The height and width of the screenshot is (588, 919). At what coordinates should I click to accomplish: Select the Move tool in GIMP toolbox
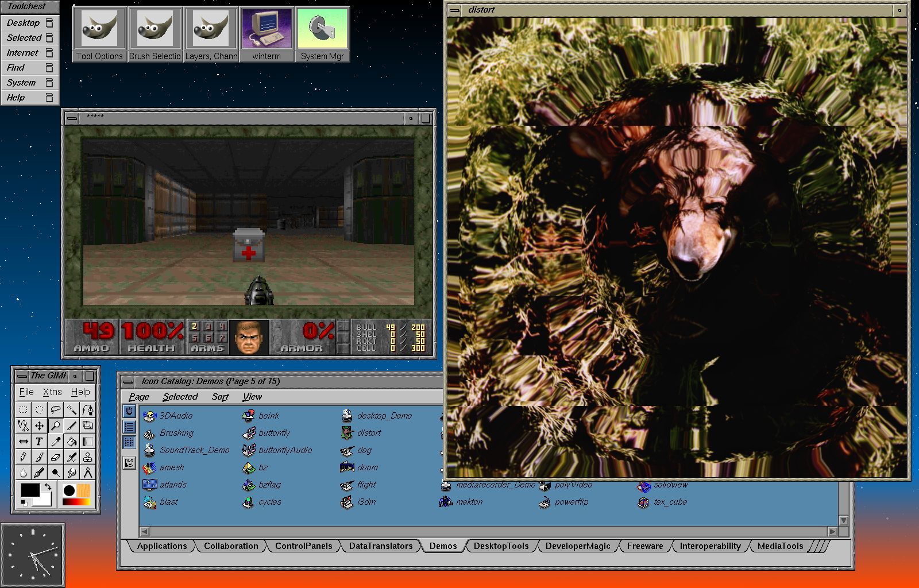[x=39, y=425]
